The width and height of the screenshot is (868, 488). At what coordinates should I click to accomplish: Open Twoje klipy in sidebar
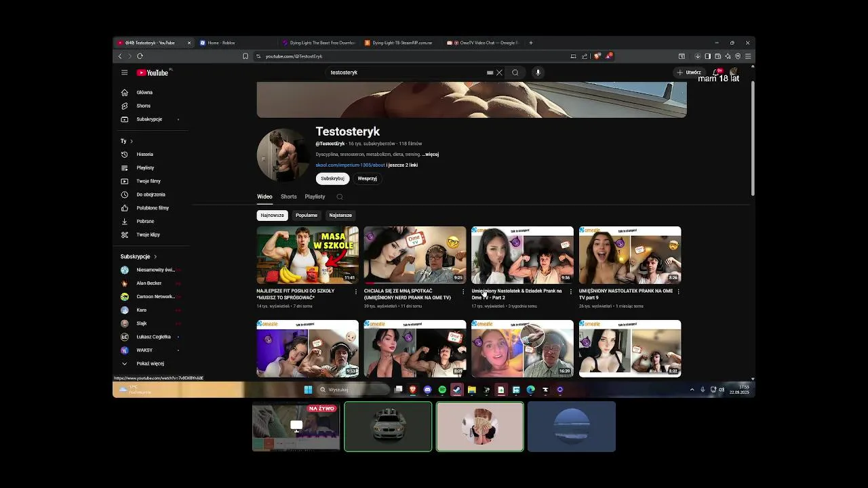[148, 235]
